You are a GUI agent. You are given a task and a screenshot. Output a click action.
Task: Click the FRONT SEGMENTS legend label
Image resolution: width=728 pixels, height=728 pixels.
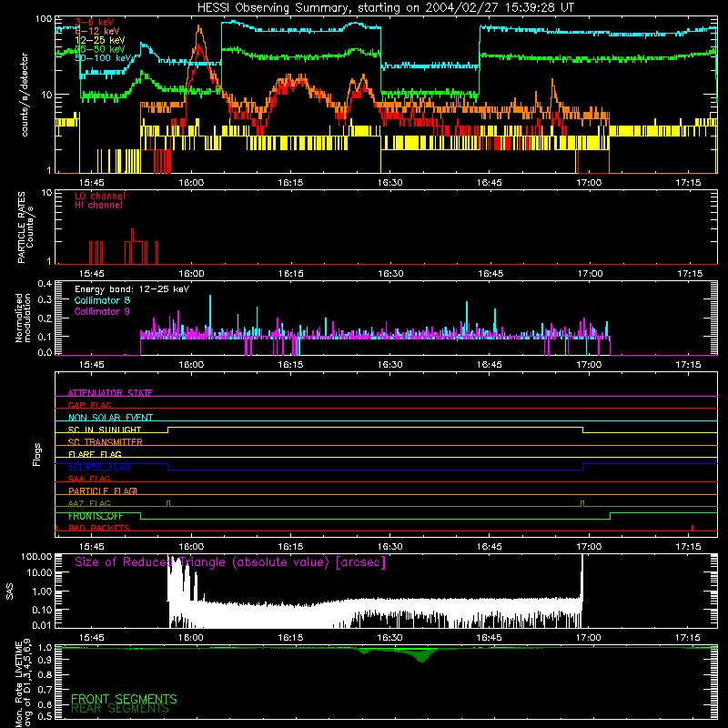point(124,699)
